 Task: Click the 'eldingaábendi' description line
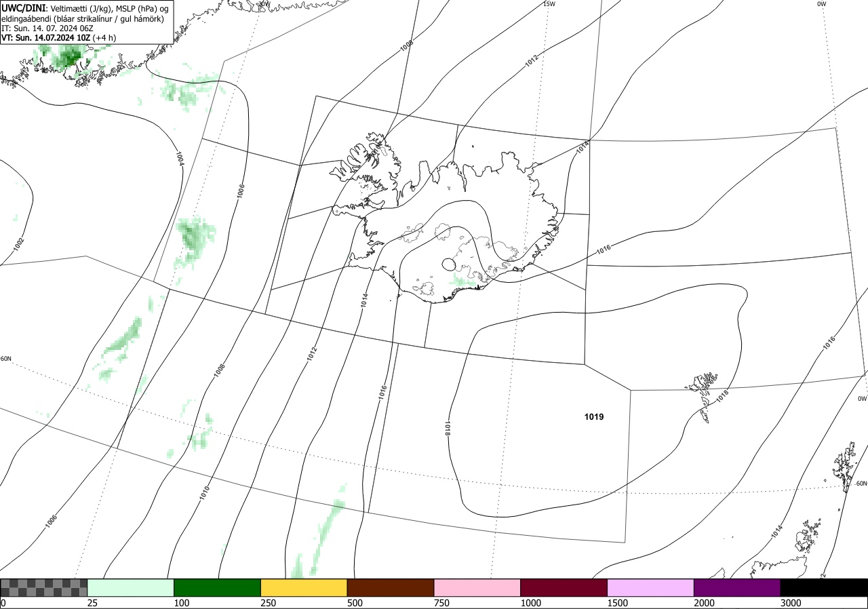(82, 19)
